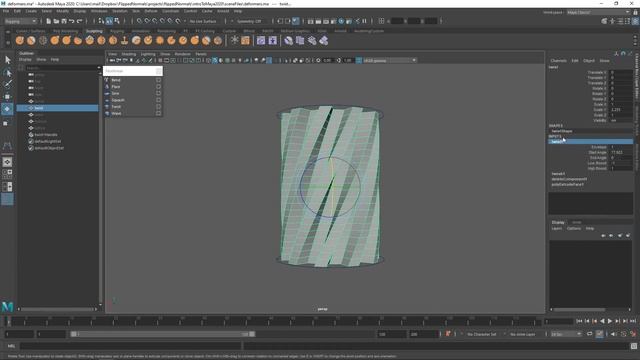Image resolution: width=640 pixels, height=360 pixels.
Task: Open the viewport Shading menu
Action: pos(129,54)
